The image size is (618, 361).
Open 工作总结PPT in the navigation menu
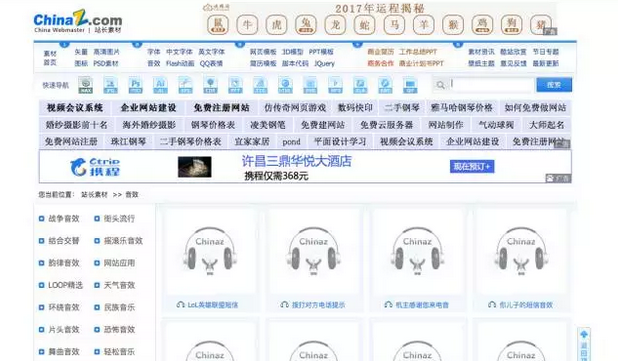[x=418, y=52]
